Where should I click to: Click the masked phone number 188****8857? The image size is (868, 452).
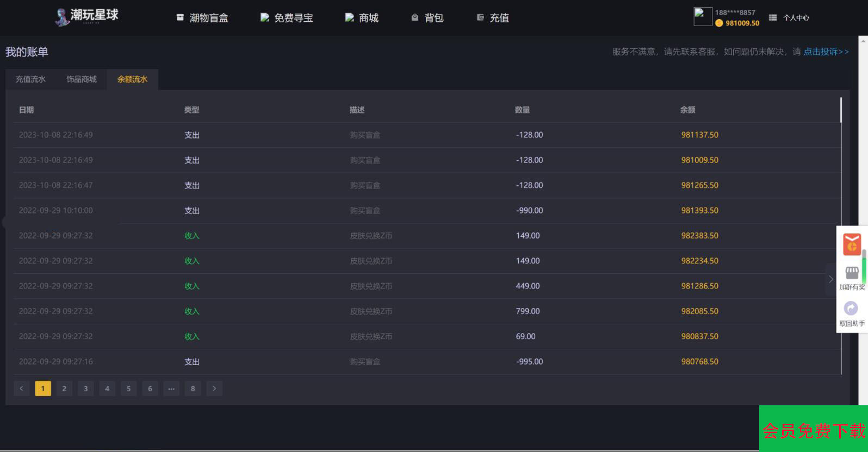735,12
